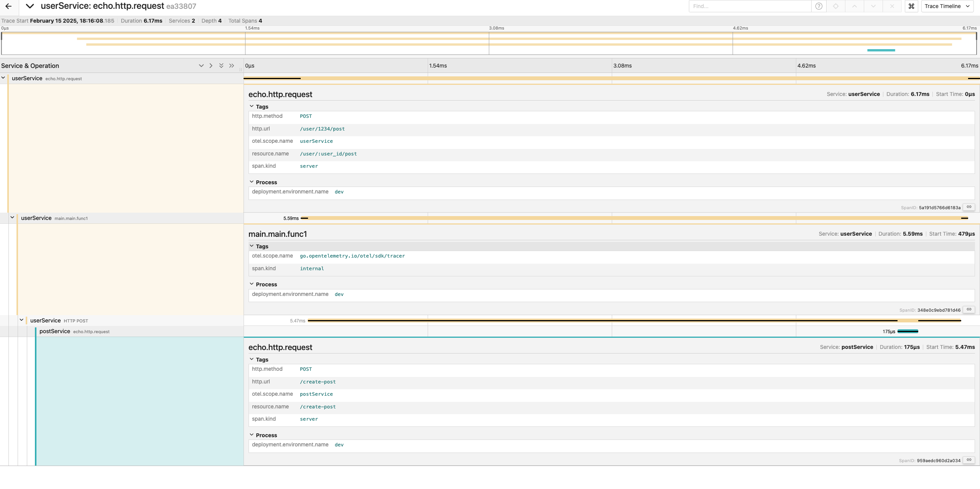
Task: Collapse userService main.main.func1 span children
Action: pos(12,218)
